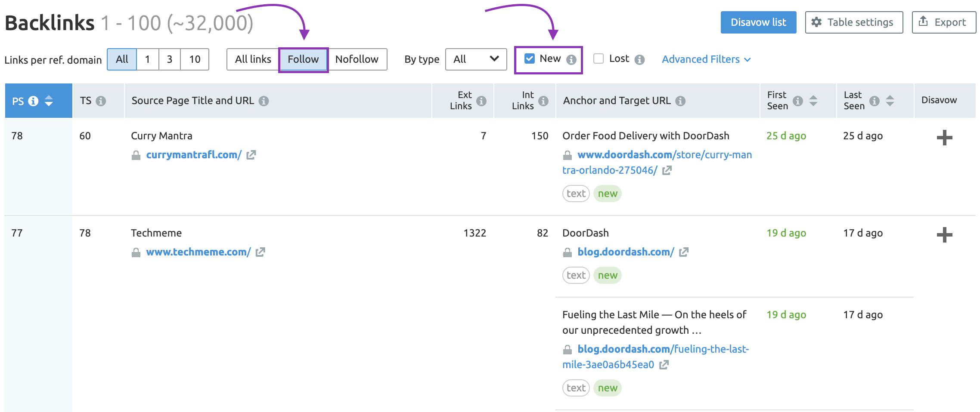
Task: Open external icon for curry-mantra-orlando target URL
Action: (x=667, y=170)
